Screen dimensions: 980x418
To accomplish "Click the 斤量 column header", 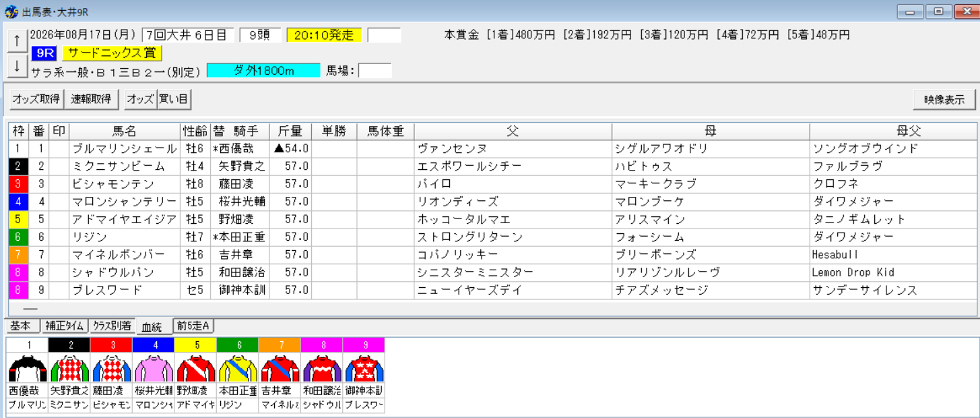I will [290, 131].
